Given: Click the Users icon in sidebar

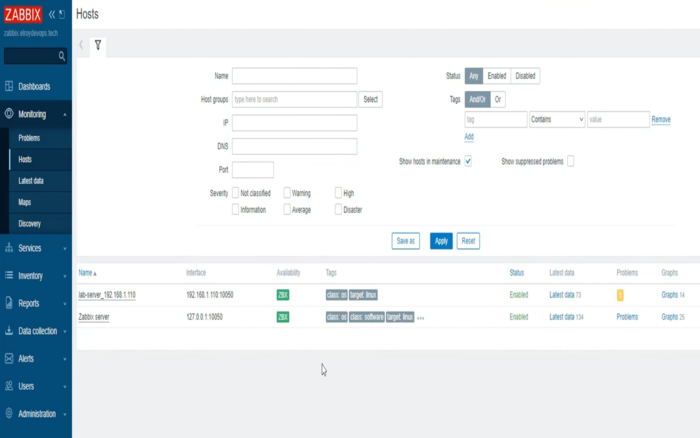Looking at the screenshot, I should [x=9, y=386].
